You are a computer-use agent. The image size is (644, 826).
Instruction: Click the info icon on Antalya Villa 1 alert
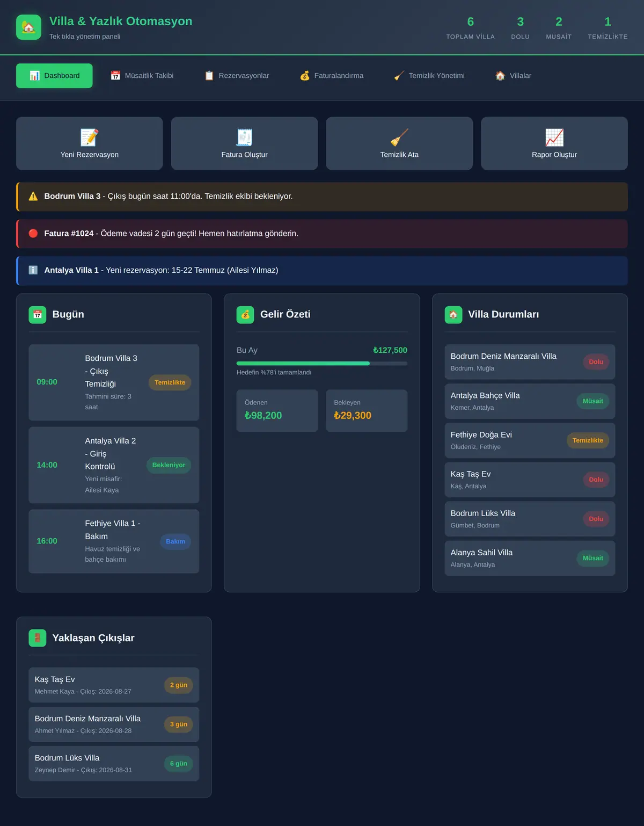coord(33,270)
